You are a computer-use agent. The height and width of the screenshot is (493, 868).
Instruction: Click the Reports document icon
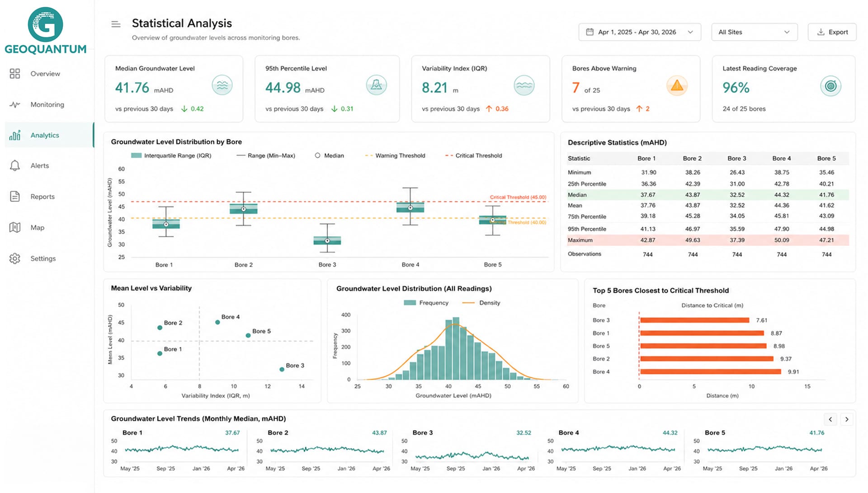pyautogui.click(x=15, y=197)
